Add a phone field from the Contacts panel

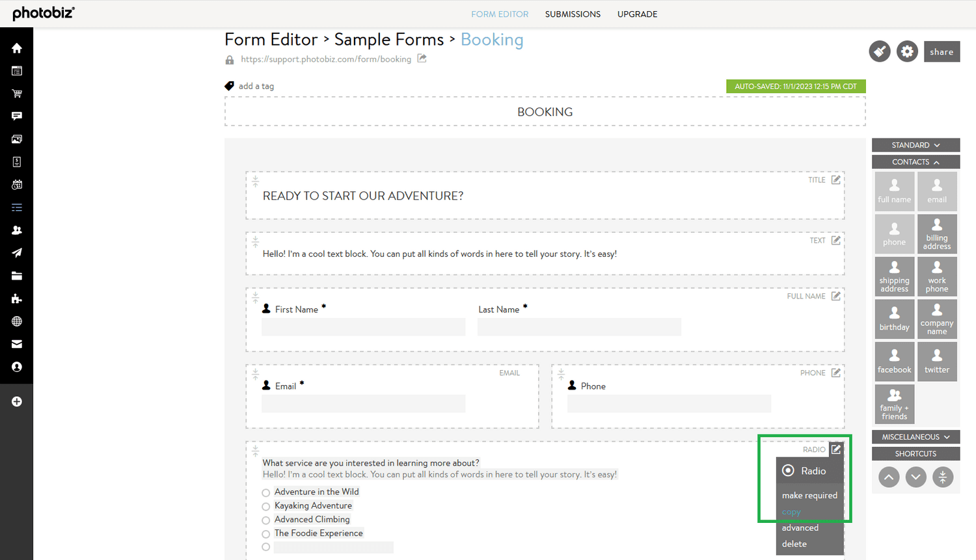click(894, 233)
